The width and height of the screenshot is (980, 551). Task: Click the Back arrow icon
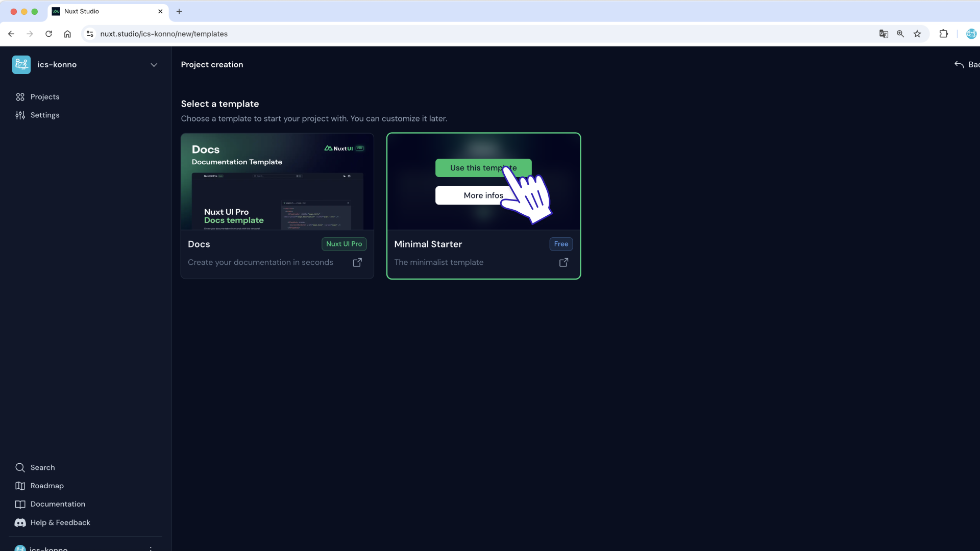pos(959,65)
